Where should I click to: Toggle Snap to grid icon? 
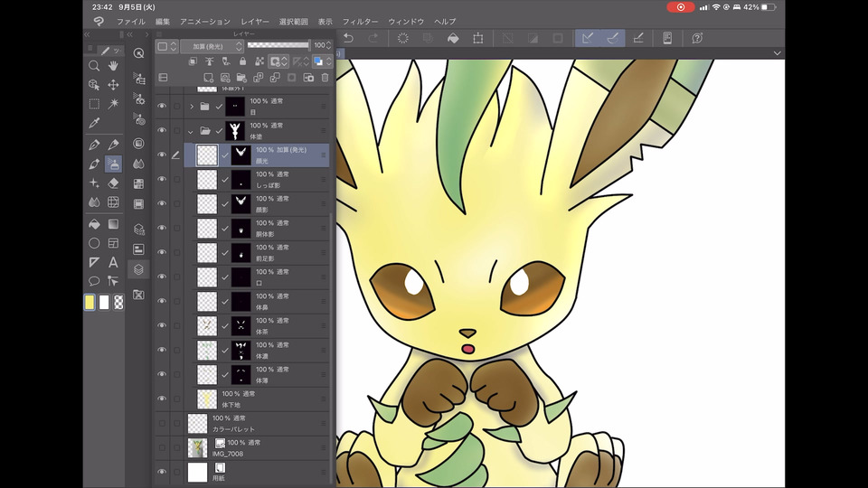[637, 38]
